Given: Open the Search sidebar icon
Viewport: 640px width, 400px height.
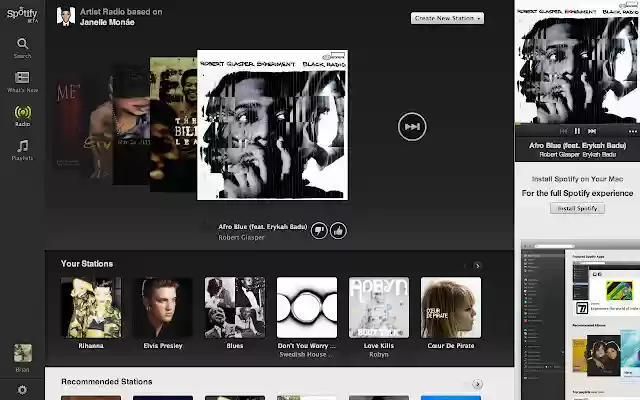Looking at the screenshot, I should click(x=22, y=48).
